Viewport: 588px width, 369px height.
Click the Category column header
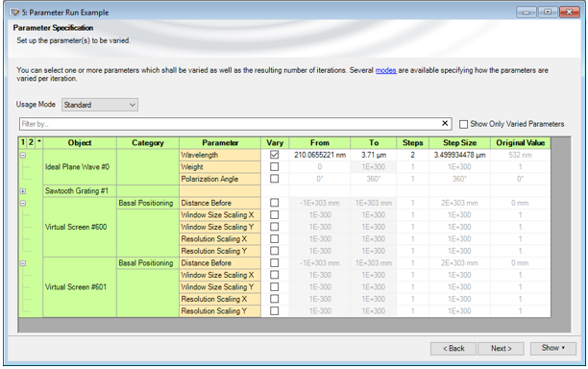148,142
